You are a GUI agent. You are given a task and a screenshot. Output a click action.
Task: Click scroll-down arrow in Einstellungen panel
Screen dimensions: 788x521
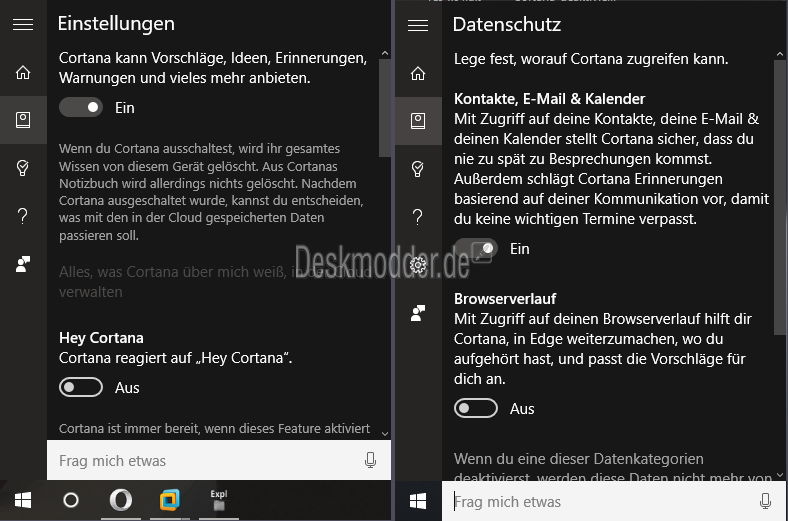coord(385,432)
